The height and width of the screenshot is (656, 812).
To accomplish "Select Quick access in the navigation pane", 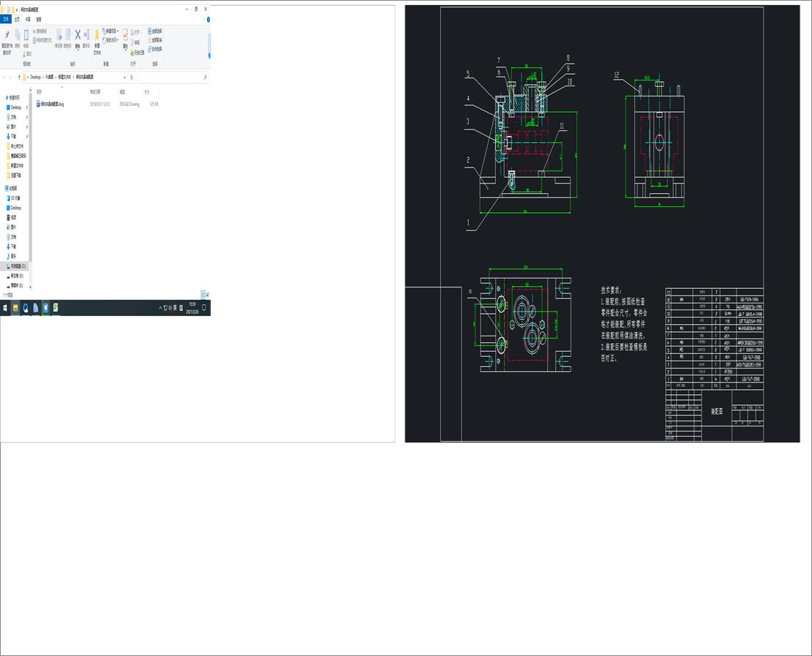I will tap(13, 97).
